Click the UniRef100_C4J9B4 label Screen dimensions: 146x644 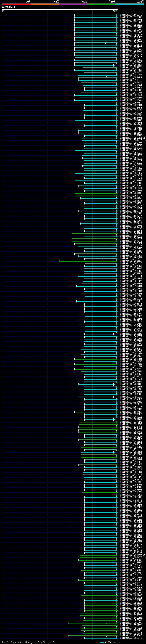[131, 233]
